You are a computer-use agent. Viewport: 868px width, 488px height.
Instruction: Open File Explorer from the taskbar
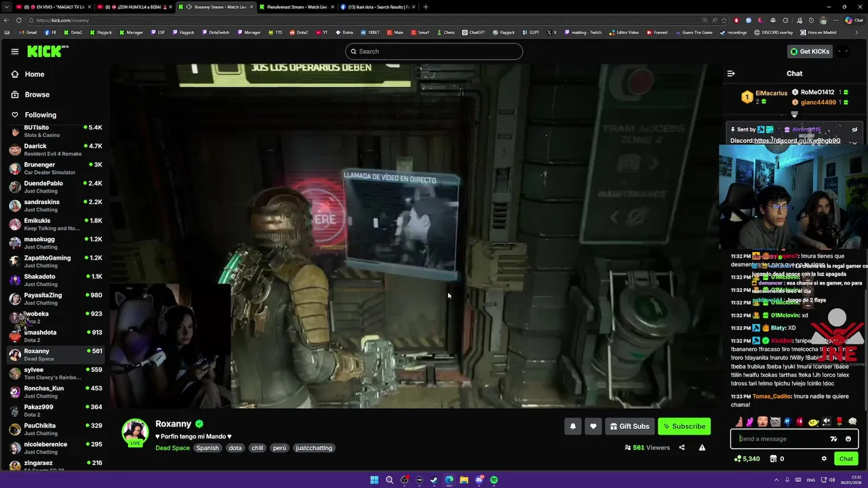[x=464, y=480]
